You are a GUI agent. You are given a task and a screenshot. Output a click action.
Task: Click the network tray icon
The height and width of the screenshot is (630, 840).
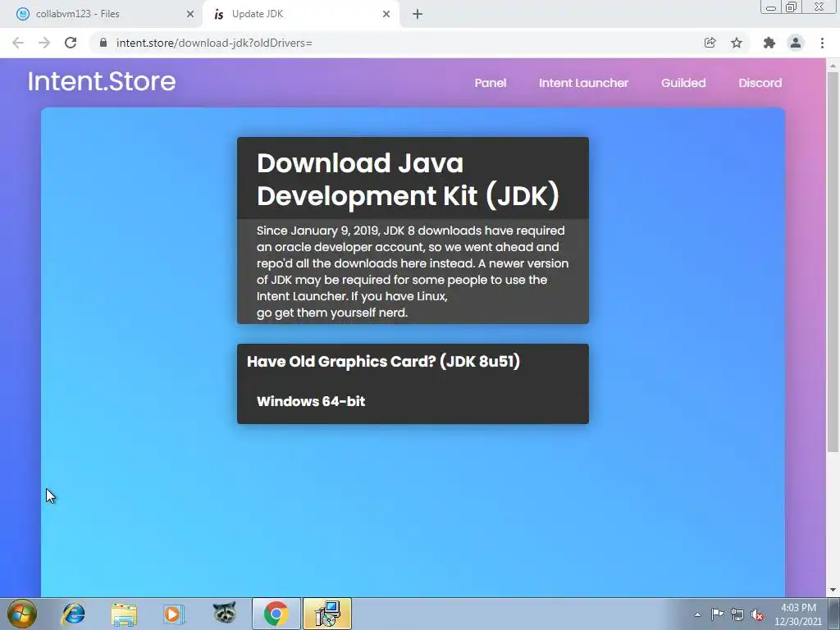pos(737,614)
